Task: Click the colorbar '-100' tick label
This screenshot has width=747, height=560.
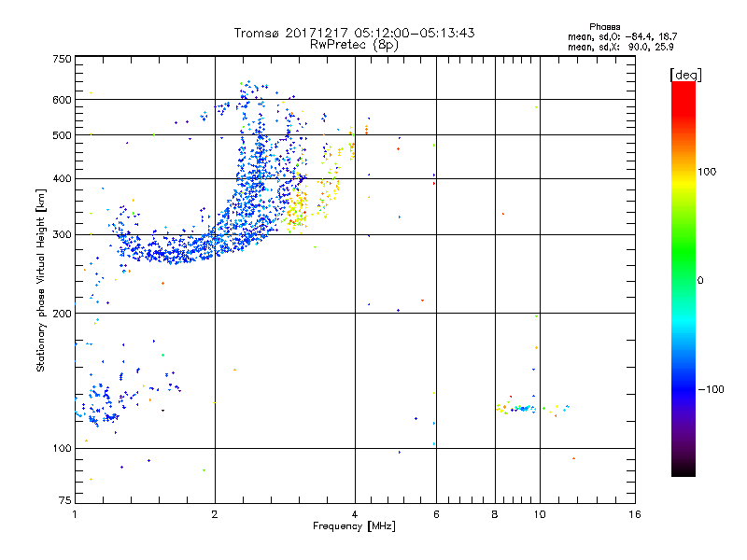Action: click(x=711, y=389)
